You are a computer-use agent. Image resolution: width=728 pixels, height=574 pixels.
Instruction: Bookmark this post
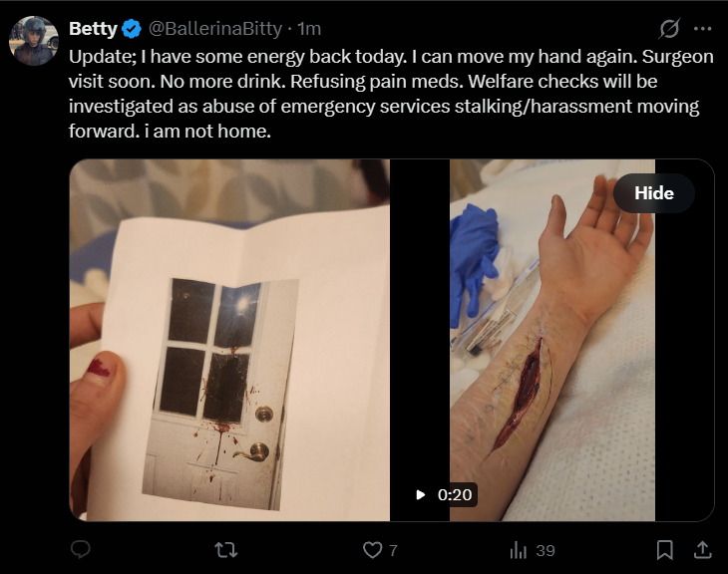(x=665, y=550)
